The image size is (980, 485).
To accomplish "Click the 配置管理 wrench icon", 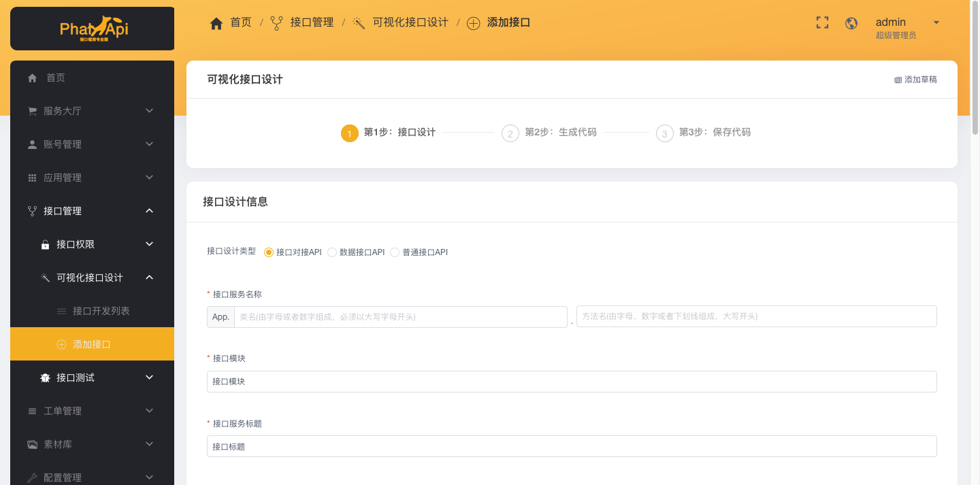I will click(32, 478).
